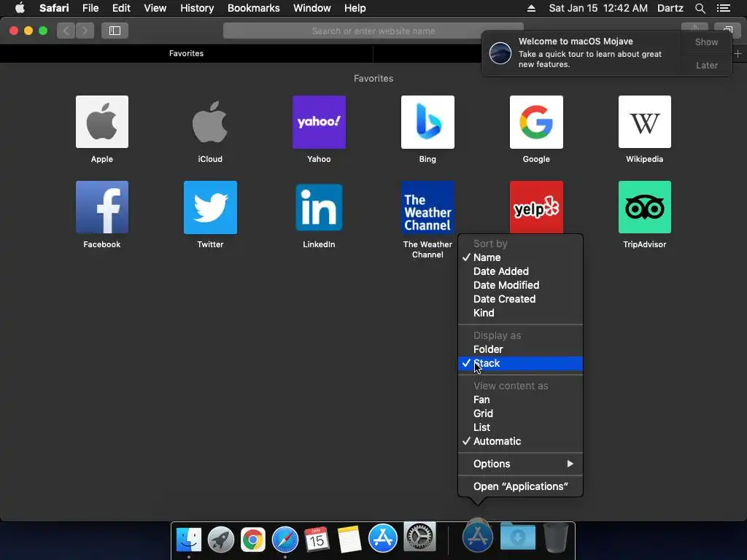Open The Weather Channel favorite tile
Image resolution: width=747 pixels, height=560 pixels.
click(x=427, y=207)
